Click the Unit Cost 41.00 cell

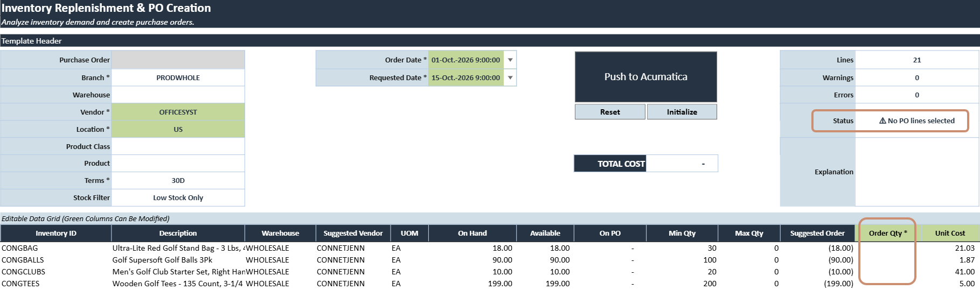[x=950, y=272]
